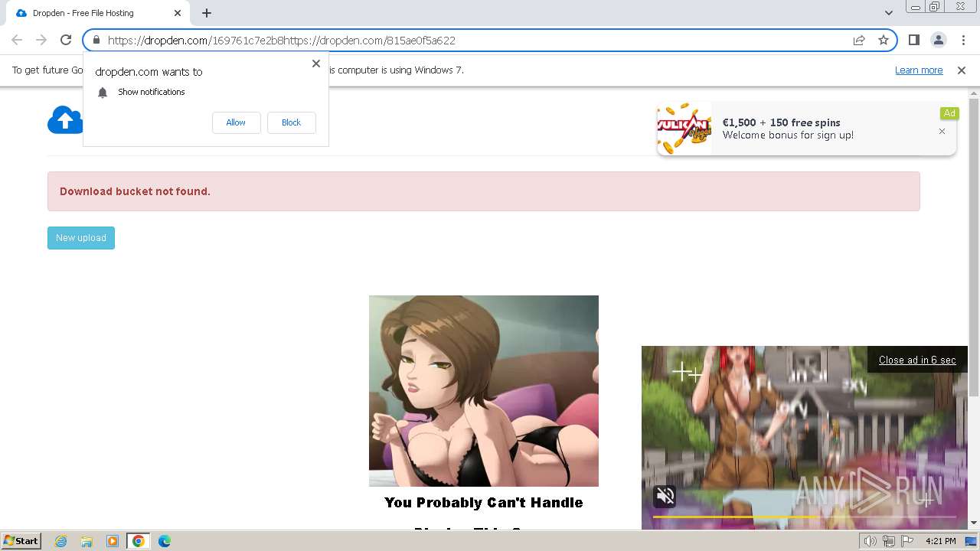Image resolution: width=980 pixels, height=551 pixels.
Task: Open the Chrome profile avatar
Action: coord(938,40)
